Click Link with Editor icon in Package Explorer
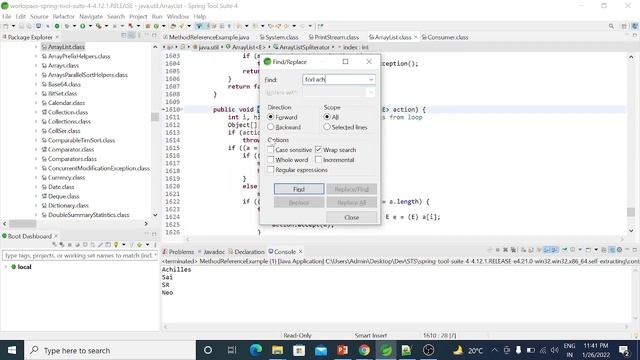The height and width of the screenshot is (360, 640). click(131, 36)
